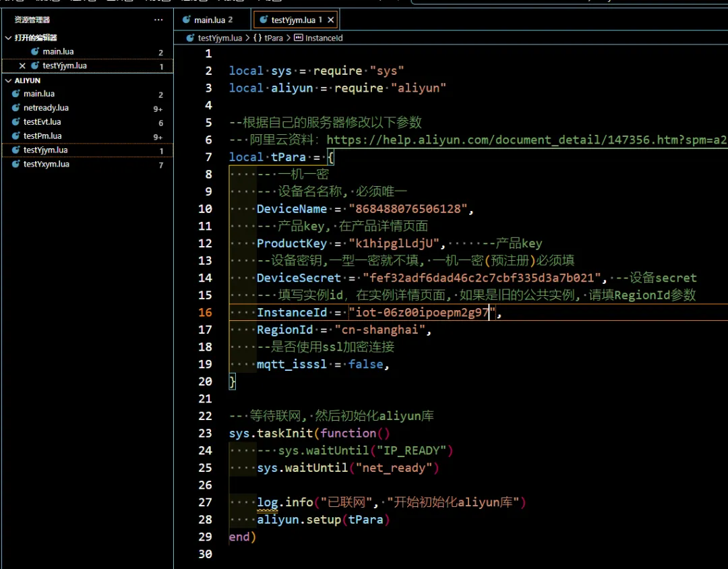
Task: Click the Lua file icon on main.lua tab
Action: 187,20
